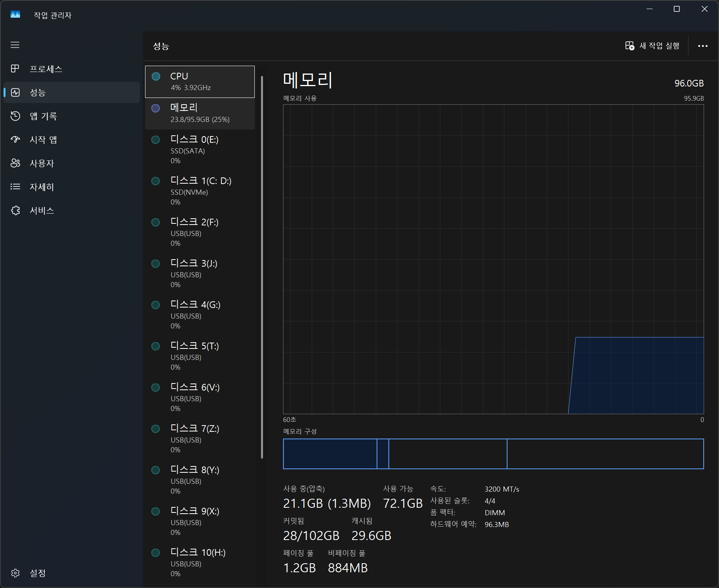Select 디스크 10(H:) USB entry
This screenshot has height=588, width=719.
coord(200,562)
